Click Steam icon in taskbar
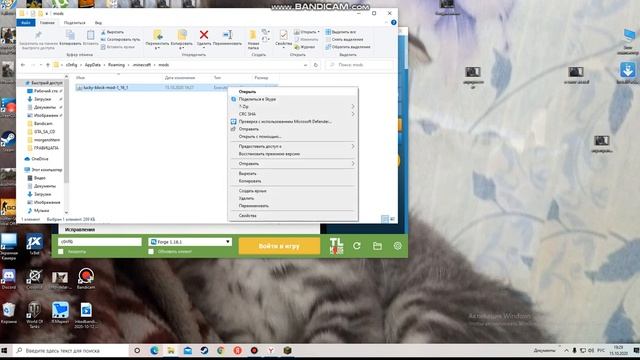 (204, 351)
